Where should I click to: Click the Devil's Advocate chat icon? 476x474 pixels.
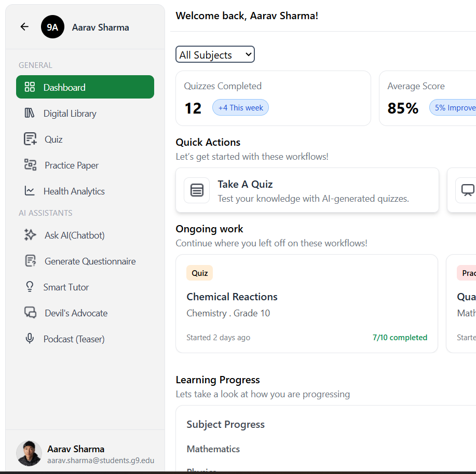tap(30, 313)
